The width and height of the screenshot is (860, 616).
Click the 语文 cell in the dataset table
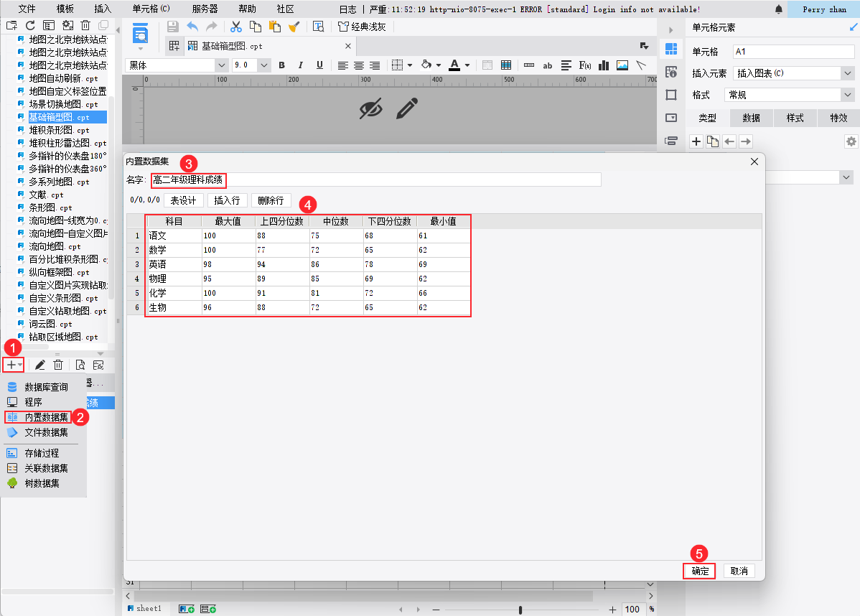[174, 235]
